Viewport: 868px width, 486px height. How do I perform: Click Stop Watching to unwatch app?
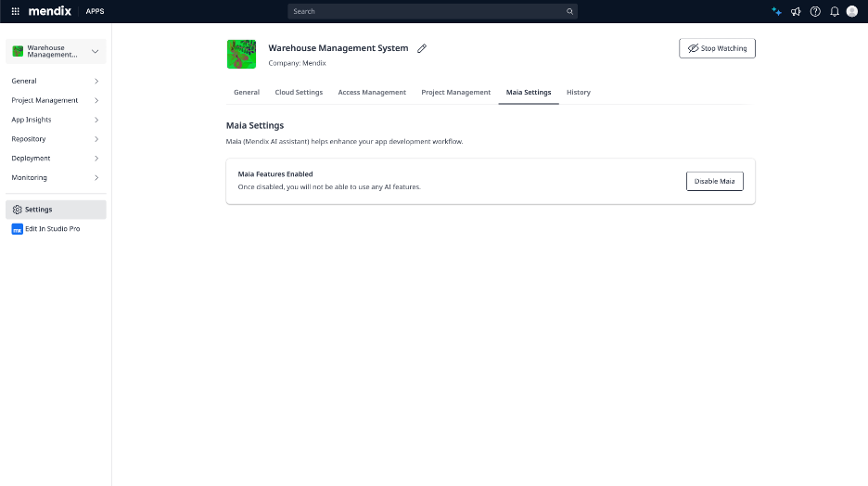pyautogui.click(x=717, y=48)
